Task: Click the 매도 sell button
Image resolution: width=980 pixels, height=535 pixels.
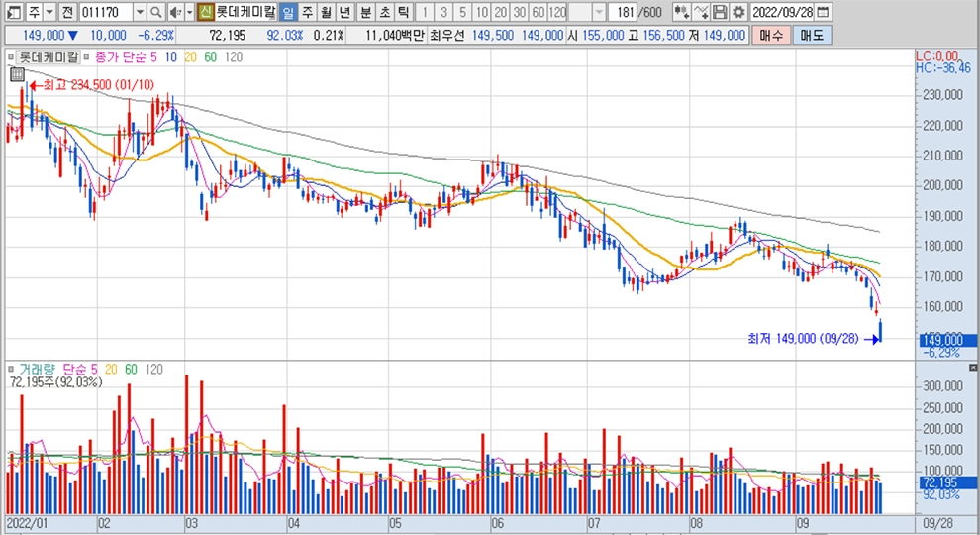Action: (811, 35)
